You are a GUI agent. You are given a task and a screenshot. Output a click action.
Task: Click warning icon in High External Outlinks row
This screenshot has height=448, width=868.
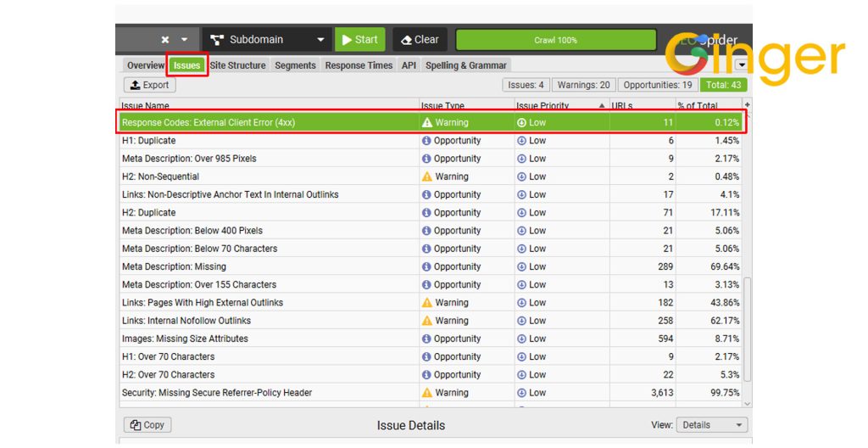[x=427, y=303]
